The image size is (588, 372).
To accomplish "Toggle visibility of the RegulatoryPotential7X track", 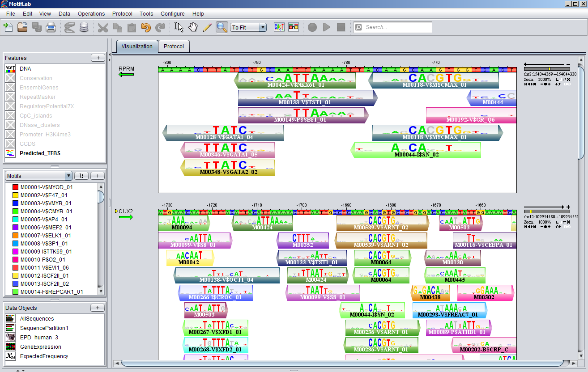I will pyautogui.click(x=10, y=106).
